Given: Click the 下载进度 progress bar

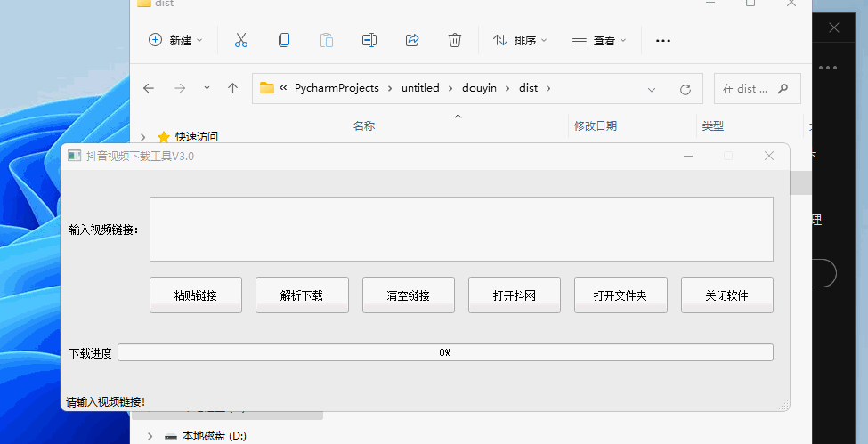Looking at the screenshot, I should pos(445,352).
